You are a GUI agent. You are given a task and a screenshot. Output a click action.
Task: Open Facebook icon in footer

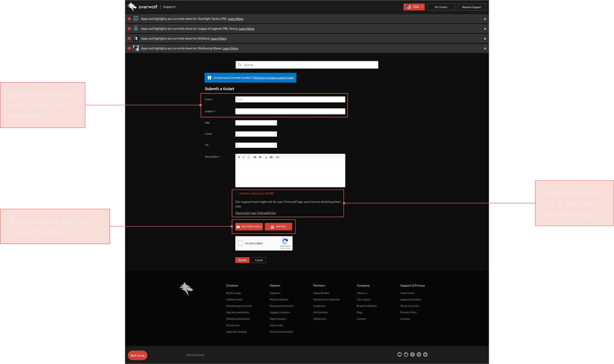pos(412,354)
